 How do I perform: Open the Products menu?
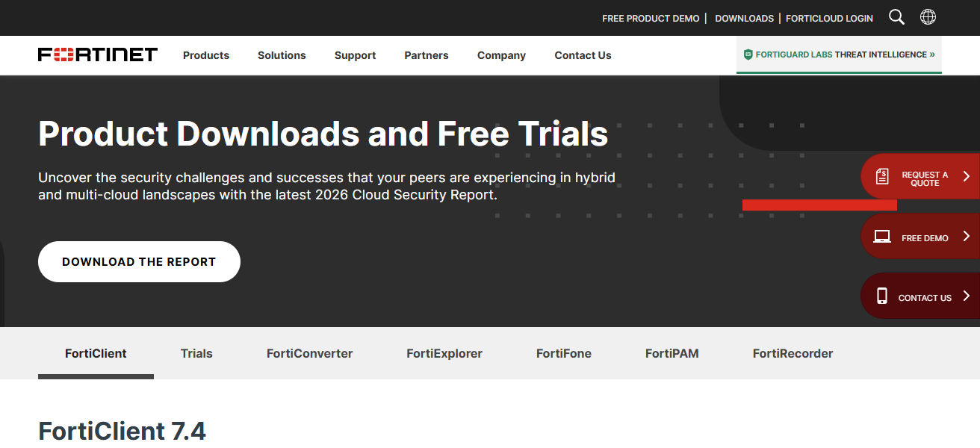(206, 55)
